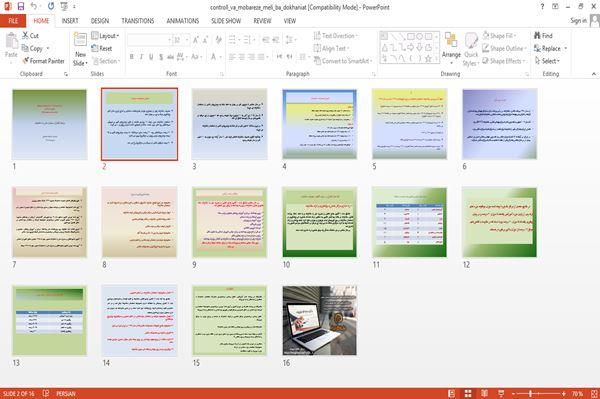Open the Select menu in Editing
Image resolution: width=600 pixels, height=399 pixels.
tap(547, 61)
